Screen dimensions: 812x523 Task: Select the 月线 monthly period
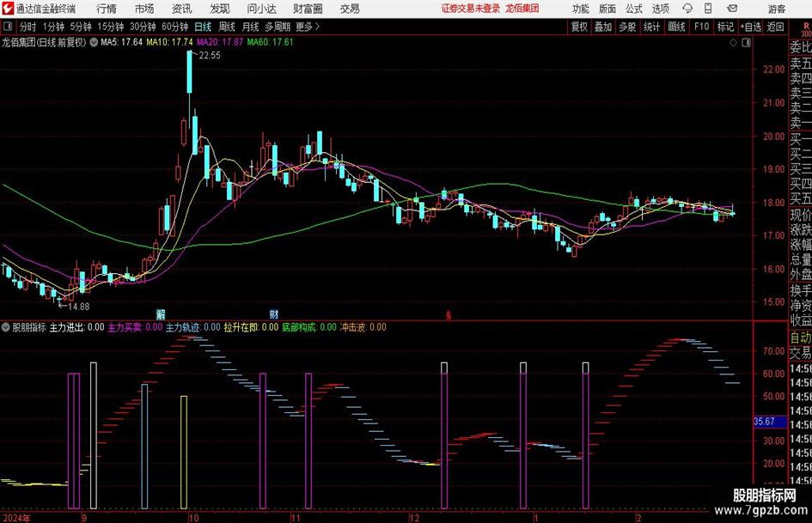tap(251, 27)
